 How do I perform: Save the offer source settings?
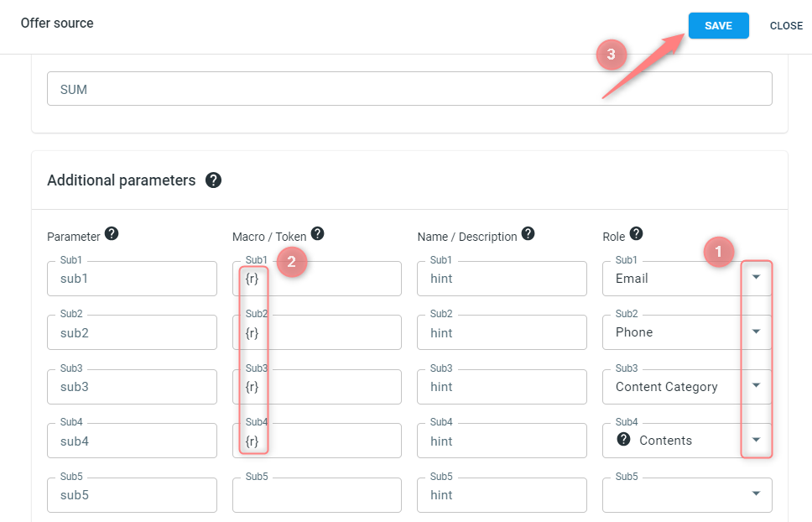[x=718, y=25]
